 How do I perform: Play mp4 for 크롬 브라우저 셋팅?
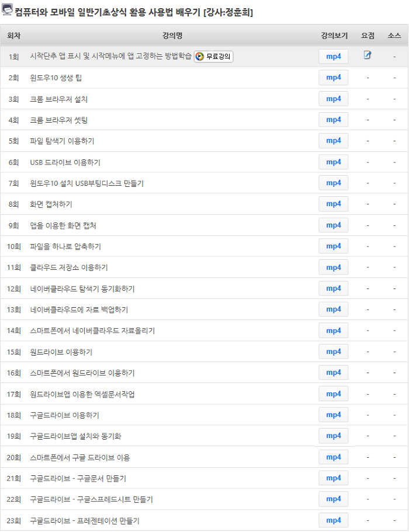point(333,120)
